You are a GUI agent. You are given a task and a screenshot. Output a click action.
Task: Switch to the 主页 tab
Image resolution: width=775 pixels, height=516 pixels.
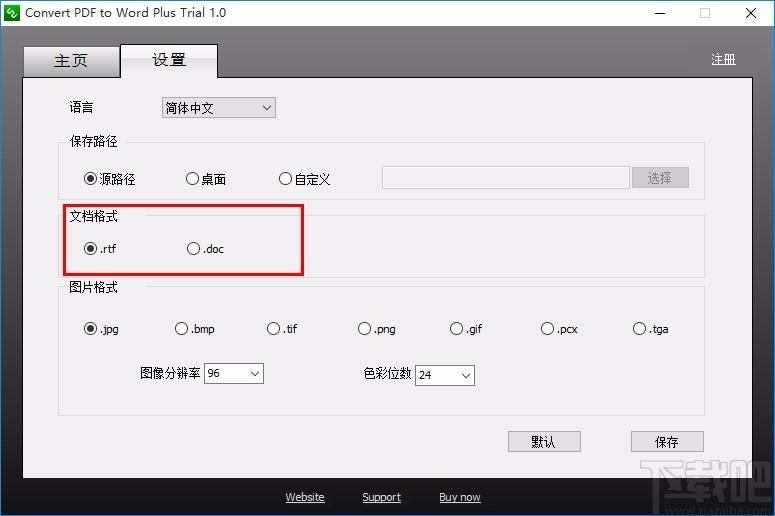point(71,61)
